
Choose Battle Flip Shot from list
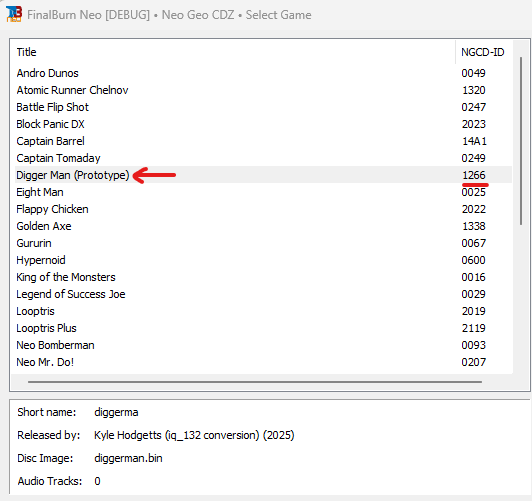pyautogui.click(x=263, y=107)
